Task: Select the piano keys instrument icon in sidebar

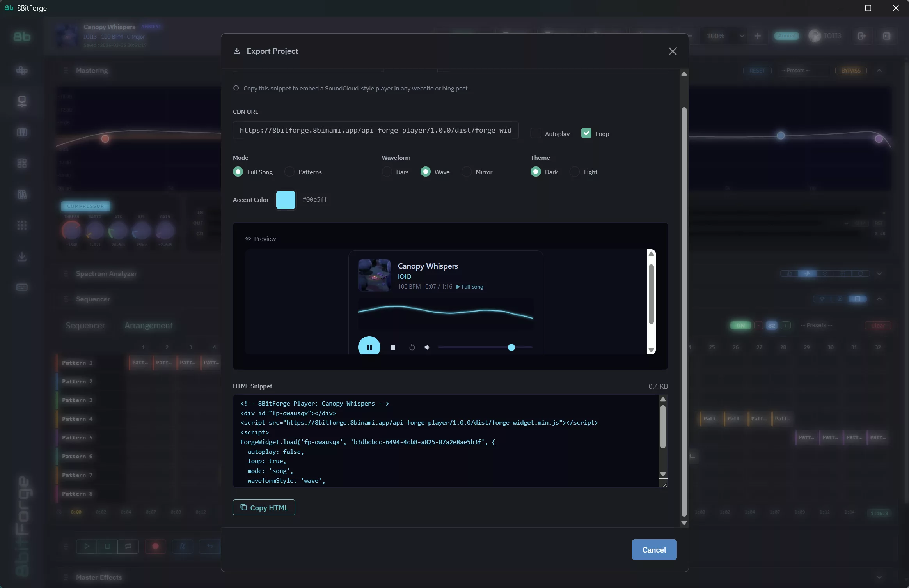Action: click(22, 132)
